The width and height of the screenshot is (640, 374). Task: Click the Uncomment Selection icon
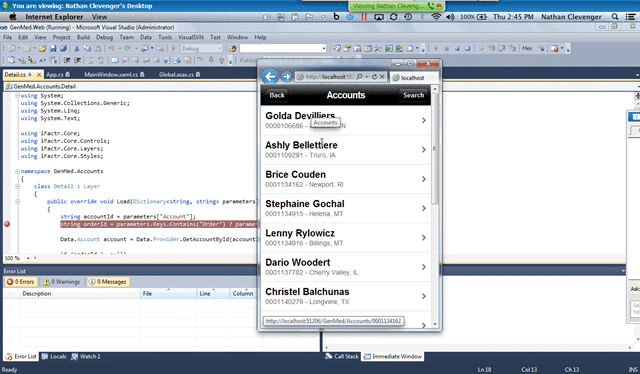[100, 60]
